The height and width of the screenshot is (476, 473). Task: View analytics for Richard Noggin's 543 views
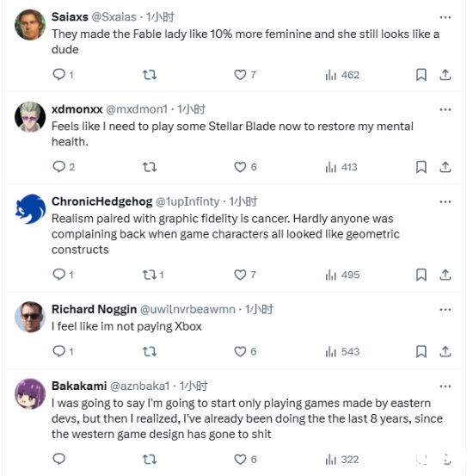[x=342, y=351]
